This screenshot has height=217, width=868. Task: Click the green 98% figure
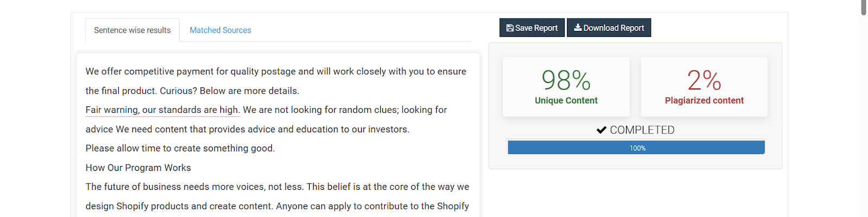[566, 80]
